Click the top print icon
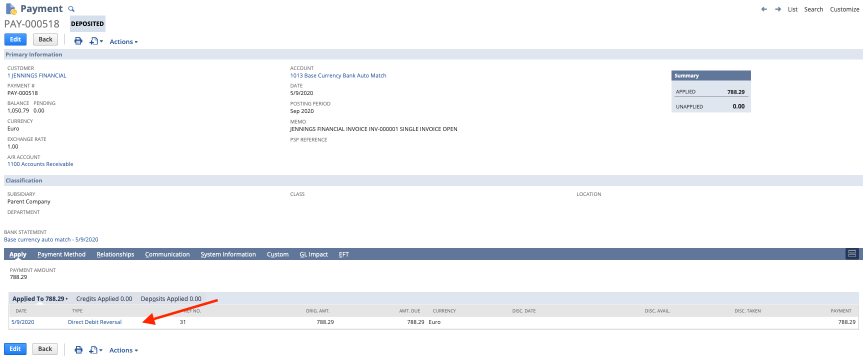The height and width of the screenshot is (361, 868). 78,41
